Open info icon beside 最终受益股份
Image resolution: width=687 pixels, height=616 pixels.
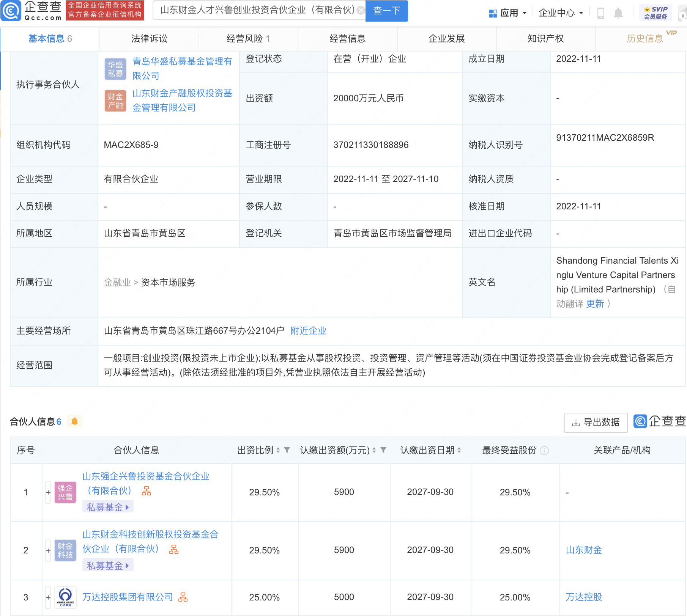(544, 451)
